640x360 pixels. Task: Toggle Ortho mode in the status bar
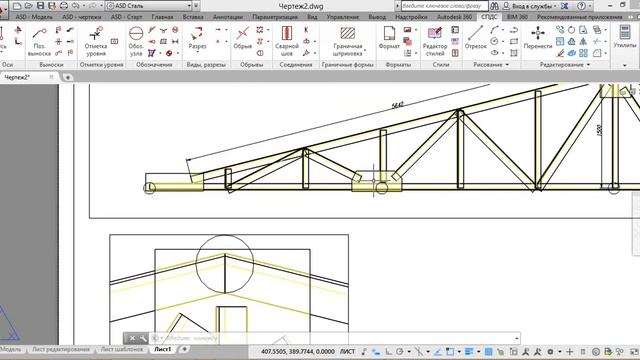click(388, 351)
